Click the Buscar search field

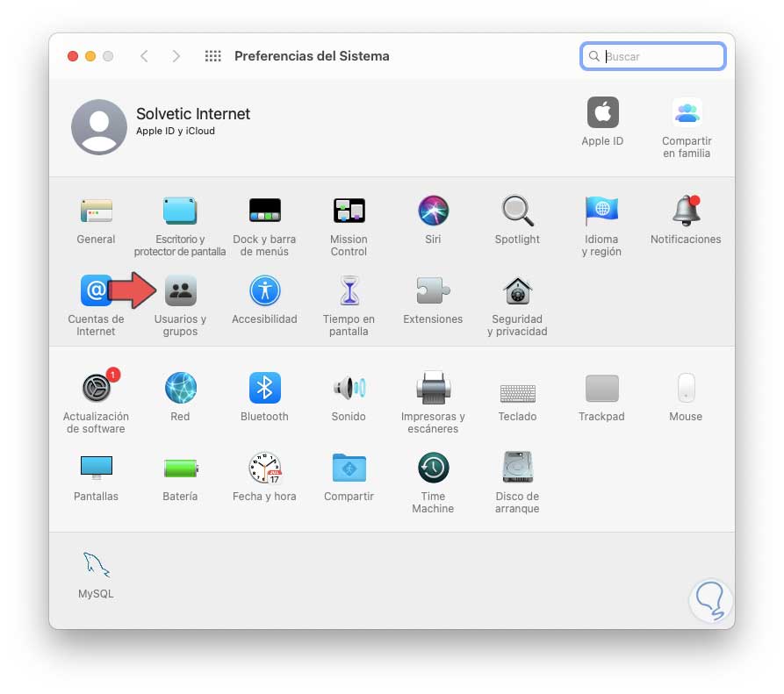tap(653, 56)
